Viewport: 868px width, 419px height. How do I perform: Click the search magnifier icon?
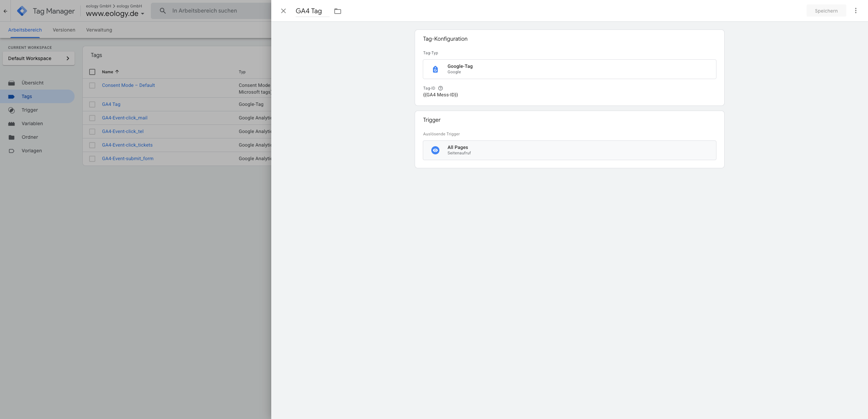coord(163,11)
